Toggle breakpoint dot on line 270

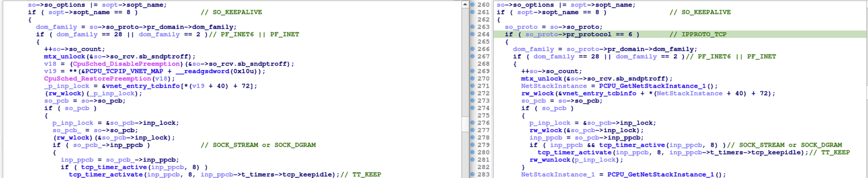tap(472, 78)
